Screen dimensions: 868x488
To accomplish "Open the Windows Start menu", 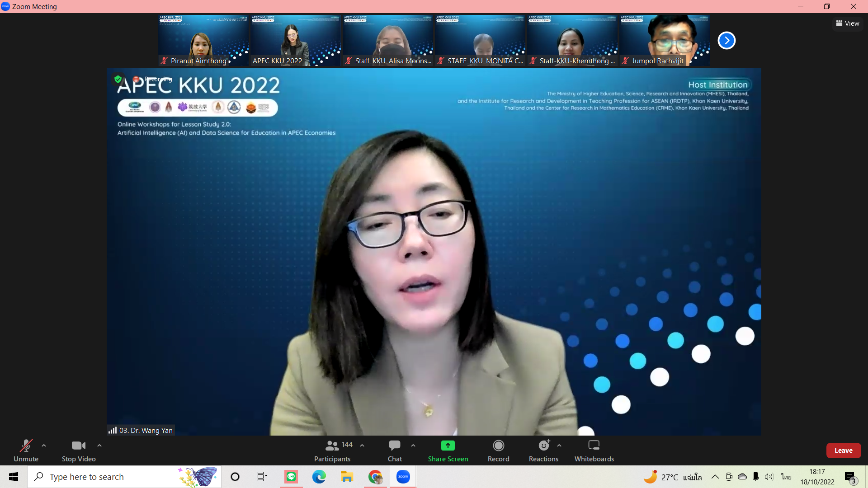I will 14,477.
